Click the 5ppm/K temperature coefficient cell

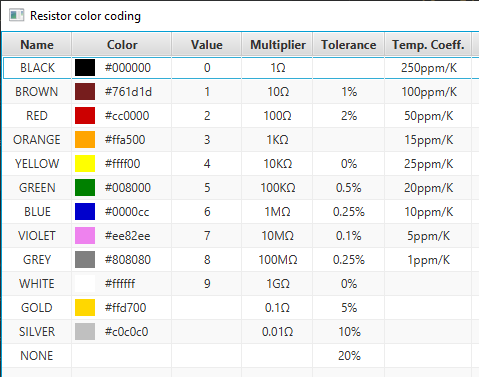pyautogui.click(x=428, y=236)
